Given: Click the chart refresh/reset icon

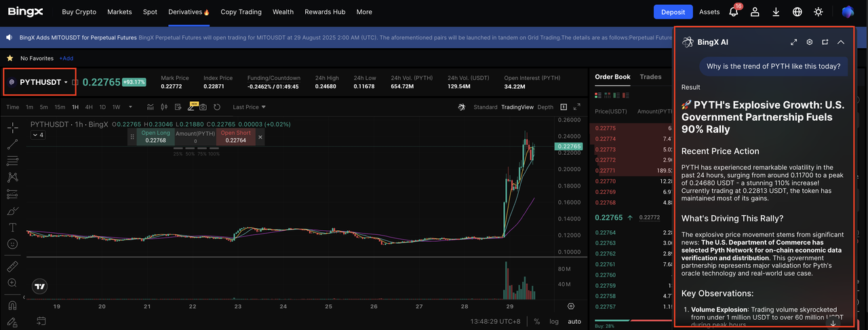Looking at the screenshot, I should click(x=217, y=107).
